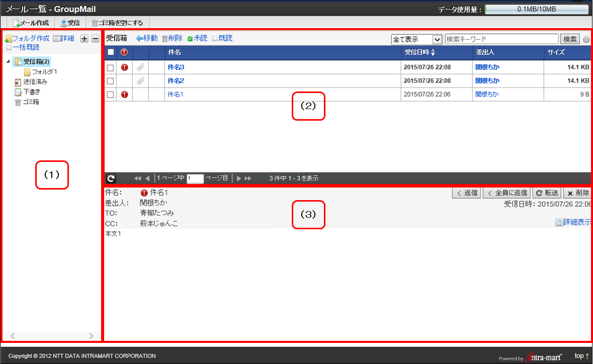Click sender 関根ちか in 件名3 row
Image resolution: width=593 pixels, height=364 pixels.
pyautogui.click(x=487, y=67)
